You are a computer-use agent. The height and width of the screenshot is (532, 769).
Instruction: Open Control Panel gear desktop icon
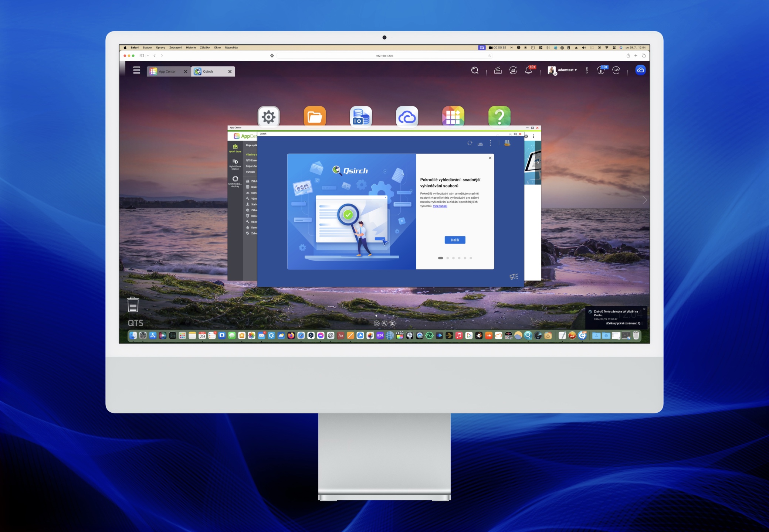(269, 117)
